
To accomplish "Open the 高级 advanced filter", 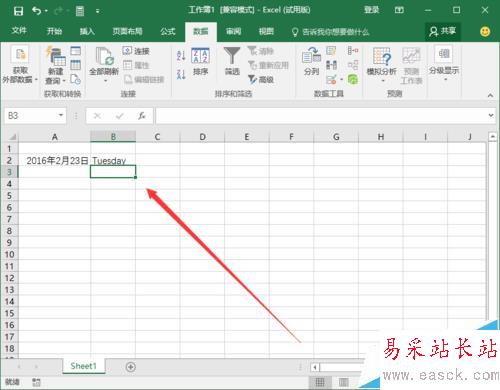I will tap(261, 79).
